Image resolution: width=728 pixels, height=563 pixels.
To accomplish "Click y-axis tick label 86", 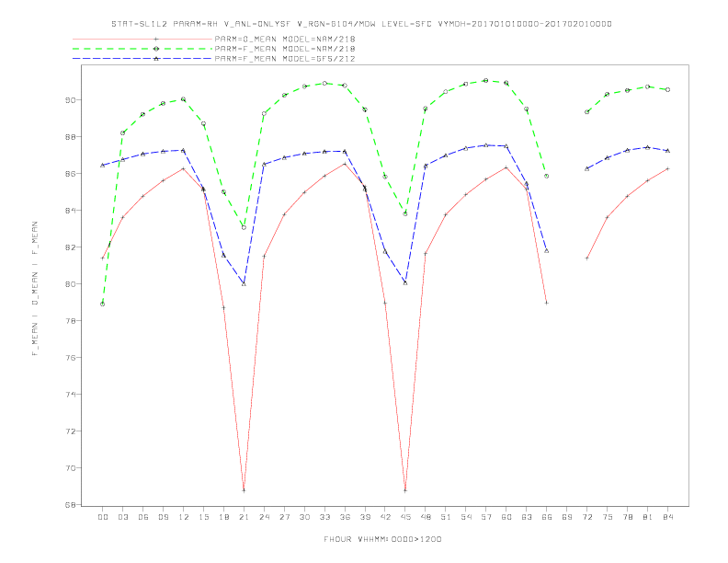I will (70, 173).
